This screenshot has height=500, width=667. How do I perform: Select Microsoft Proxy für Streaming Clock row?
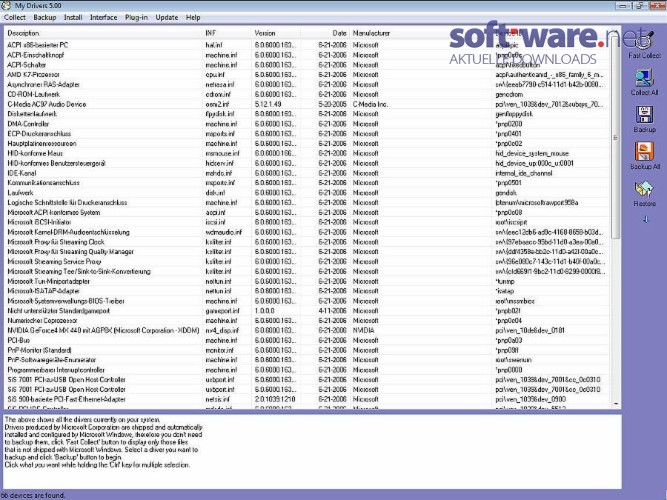click(x=306, y=242)
